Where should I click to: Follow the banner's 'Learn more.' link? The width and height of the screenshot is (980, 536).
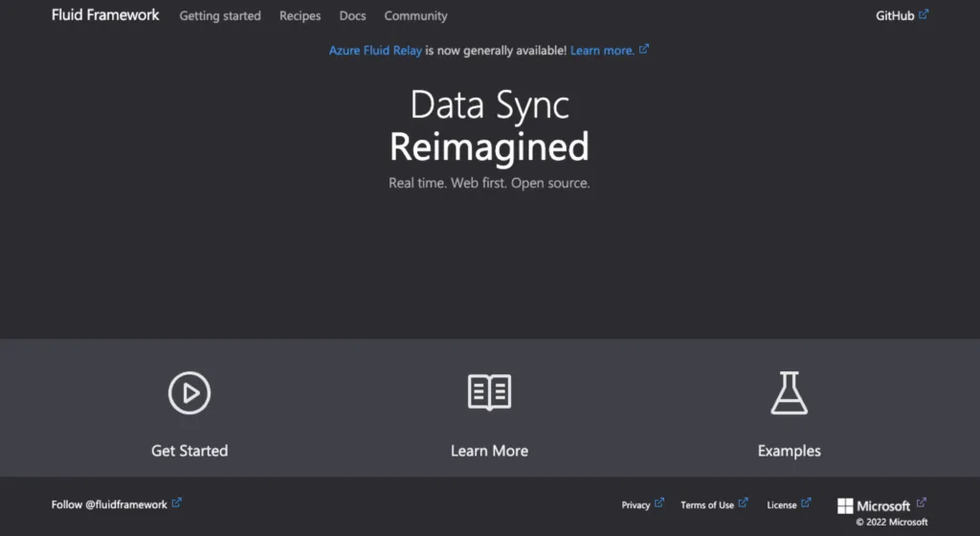(x=602, y=50)
